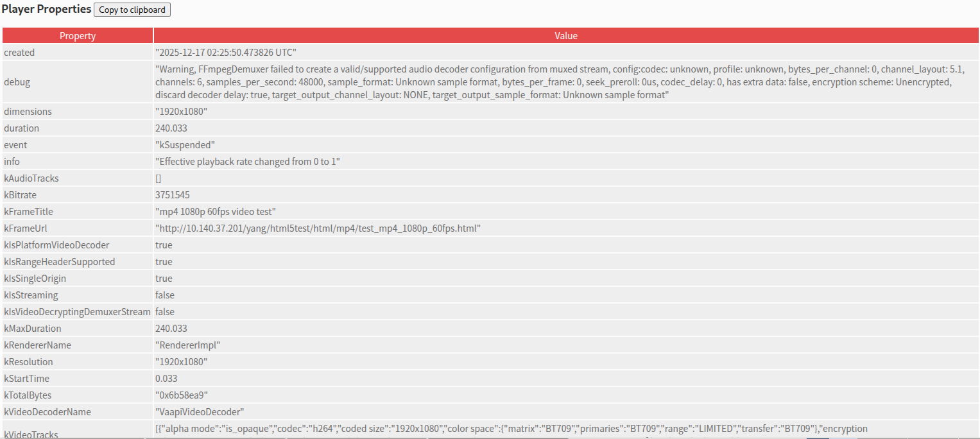Screen dimensions: 980x439
Task: Click the kBitrate value 3751545
Action: click(x=172, y=195)
